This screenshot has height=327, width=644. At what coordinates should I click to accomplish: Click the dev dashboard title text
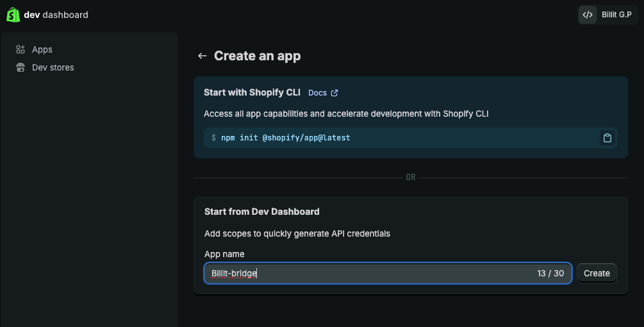(x=56, y=15)
